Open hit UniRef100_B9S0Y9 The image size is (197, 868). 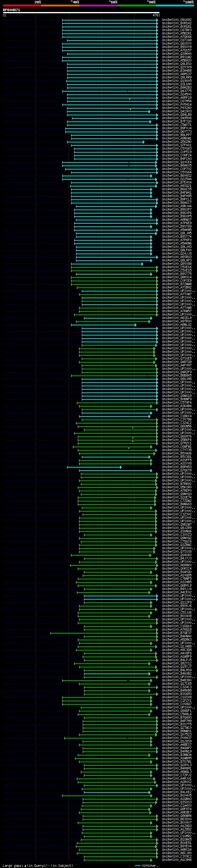[177, 47]
